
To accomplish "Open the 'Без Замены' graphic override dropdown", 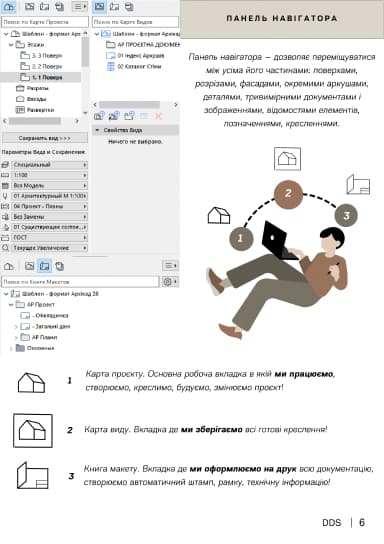I will 50,217.
